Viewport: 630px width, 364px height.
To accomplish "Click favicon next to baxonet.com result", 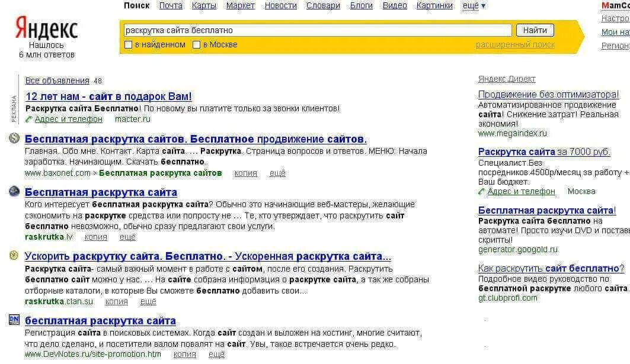I will click(14, 138).
